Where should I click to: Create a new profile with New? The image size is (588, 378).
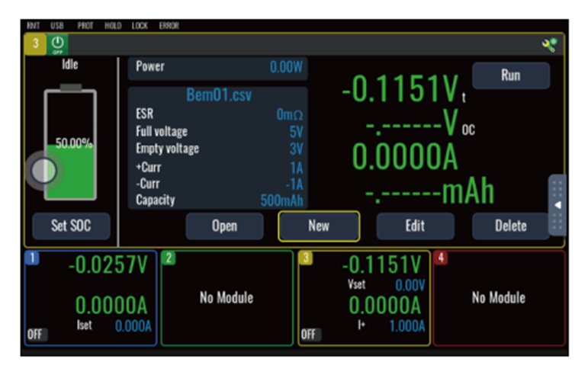point(319,226)
